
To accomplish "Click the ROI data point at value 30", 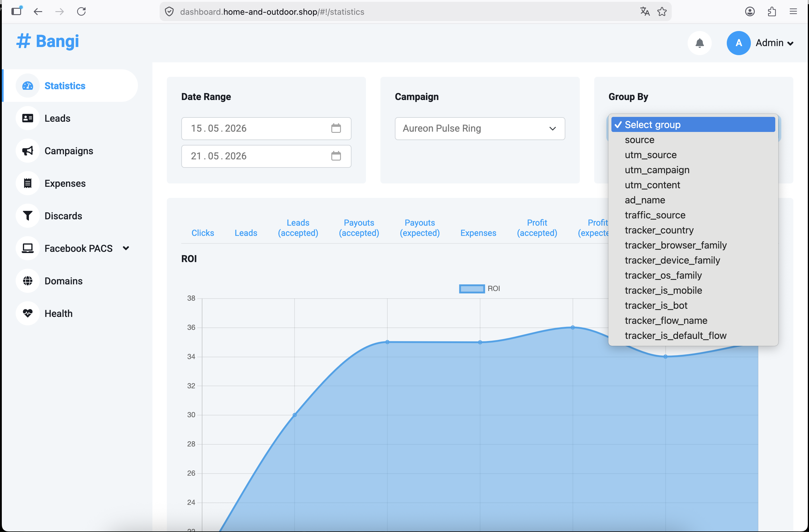I will [295, 415].
